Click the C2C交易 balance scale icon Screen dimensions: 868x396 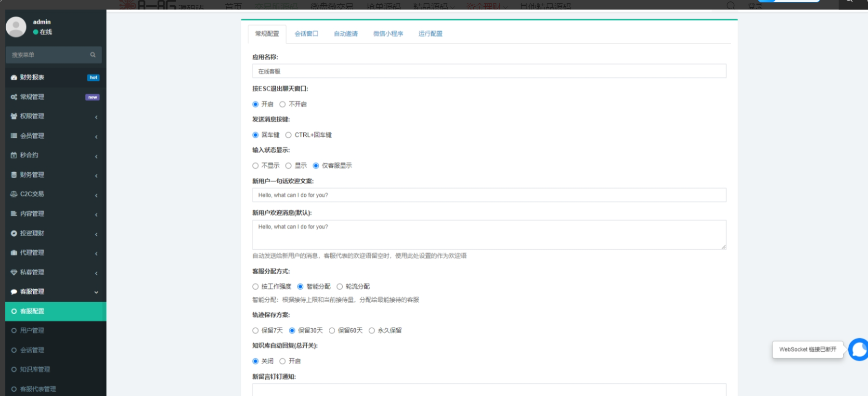(x=14, y=194)
